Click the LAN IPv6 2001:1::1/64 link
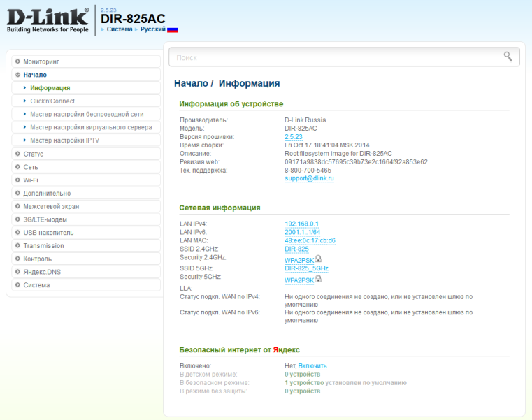532x420 pixels. point(302,233)
